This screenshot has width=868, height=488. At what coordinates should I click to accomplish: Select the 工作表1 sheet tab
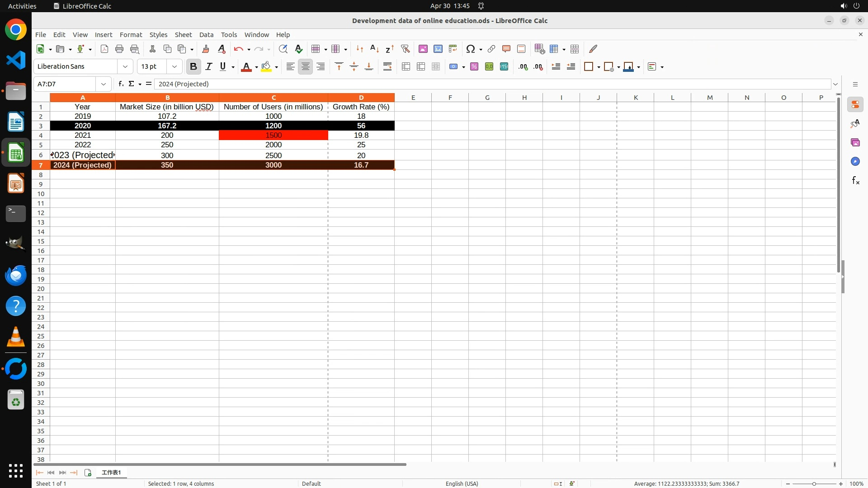click(111, 473)
